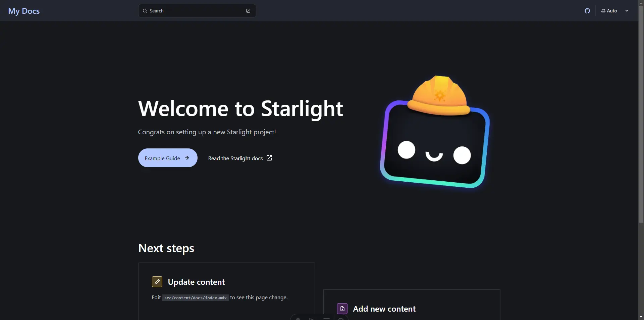Go to My Docs home title
644x320 pixels.
pyautogui.click(x=24, y=11)
